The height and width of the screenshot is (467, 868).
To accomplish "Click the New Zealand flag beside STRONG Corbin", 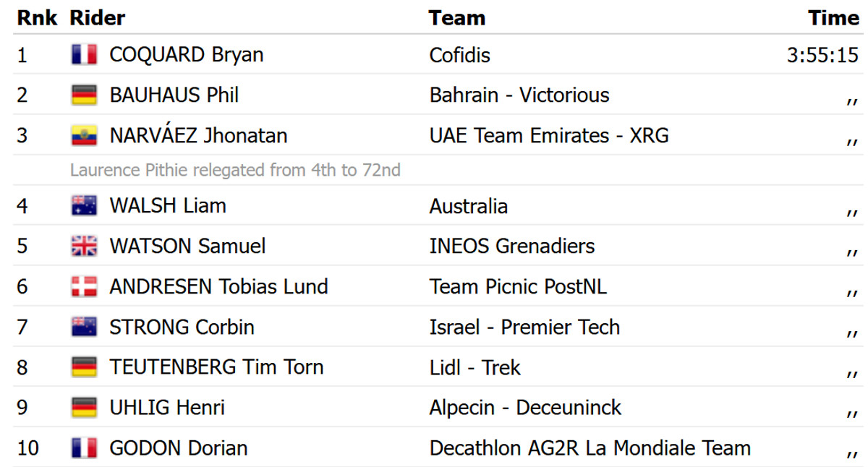I will pyautogui.click(x=84, y=327).
